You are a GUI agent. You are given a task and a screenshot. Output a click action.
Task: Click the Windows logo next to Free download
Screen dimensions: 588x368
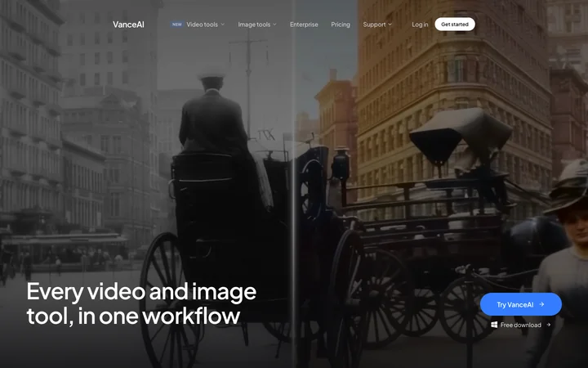point(494,325)
